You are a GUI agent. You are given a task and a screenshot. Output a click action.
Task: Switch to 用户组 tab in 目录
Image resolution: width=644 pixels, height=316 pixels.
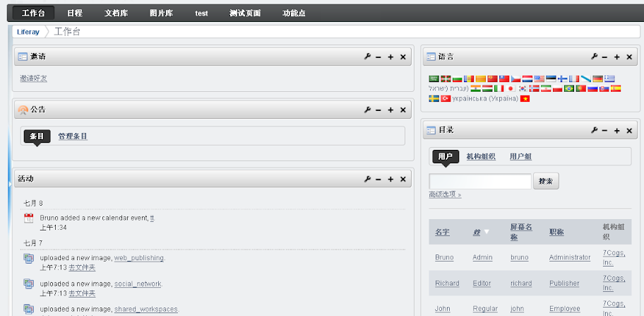[521, 156]
